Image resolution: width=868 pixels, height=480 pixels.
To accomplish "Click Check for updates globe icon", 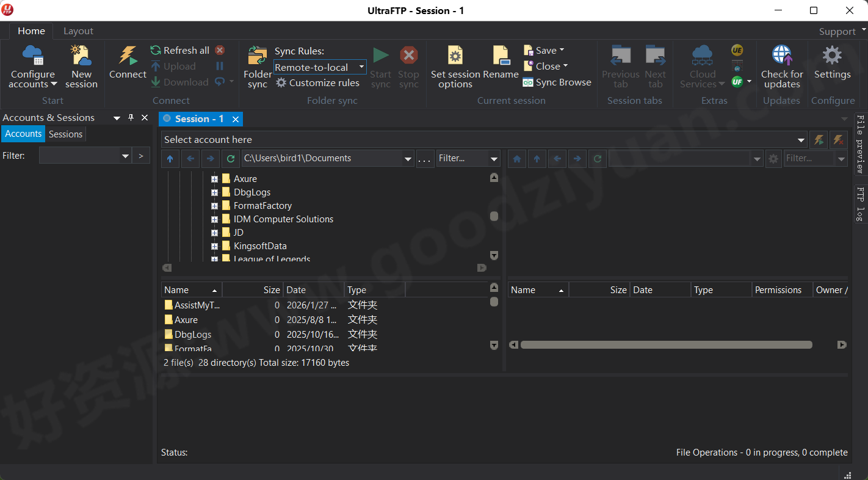I will (x=782, y=56).
